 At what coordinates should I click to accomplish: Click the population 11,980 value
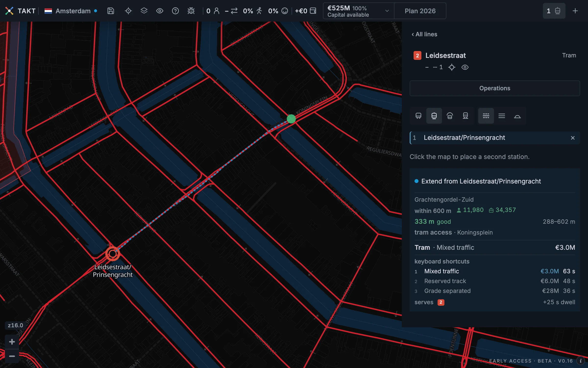coord(470,210)
